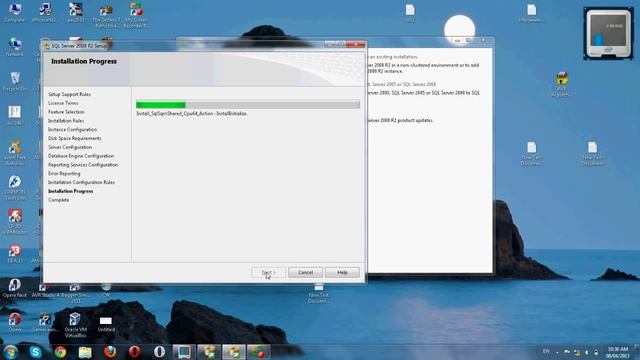Viewport: 640px width, 360px height.
Task: Open the colorful archive icon on right desktop
Action: point(562,84)
